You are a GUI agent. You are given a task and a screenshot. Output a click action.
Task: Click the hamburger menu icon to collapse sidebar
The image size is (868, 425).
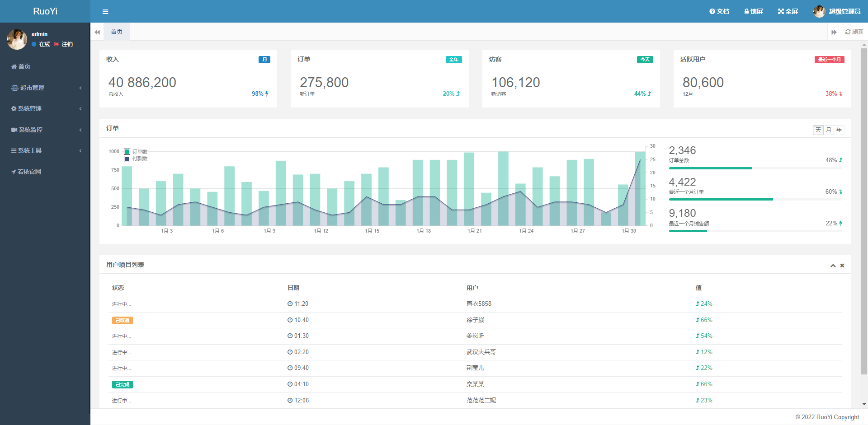coord(105,12)
